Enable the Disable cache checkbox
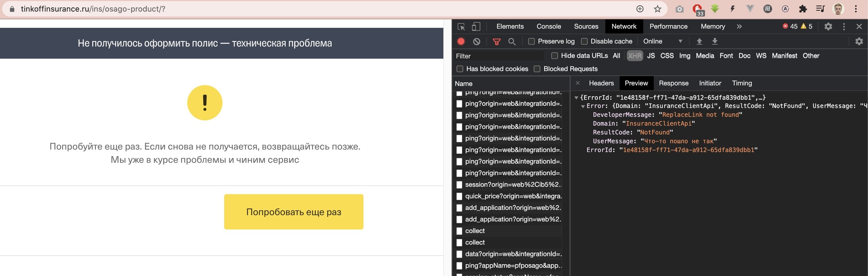Image resolution: width=868 pixels, height=276 pixels. point(584,41)
